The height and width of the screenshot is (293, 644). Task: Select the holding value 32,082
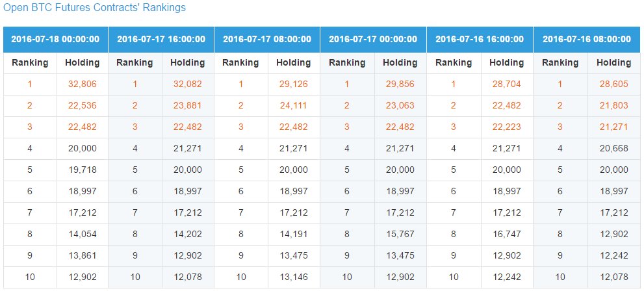[188, 84]
